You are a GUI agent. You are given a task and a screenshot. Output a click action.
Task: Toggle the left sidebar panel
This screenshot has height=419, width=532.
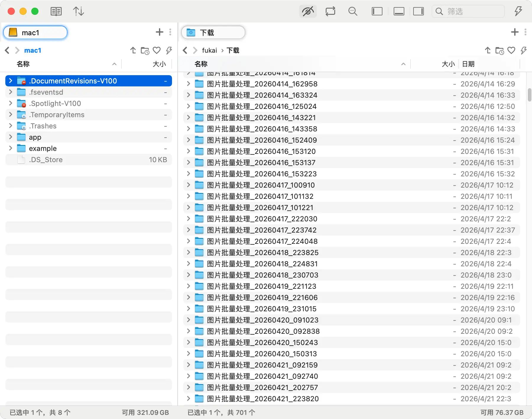click(x=377, y=12)
